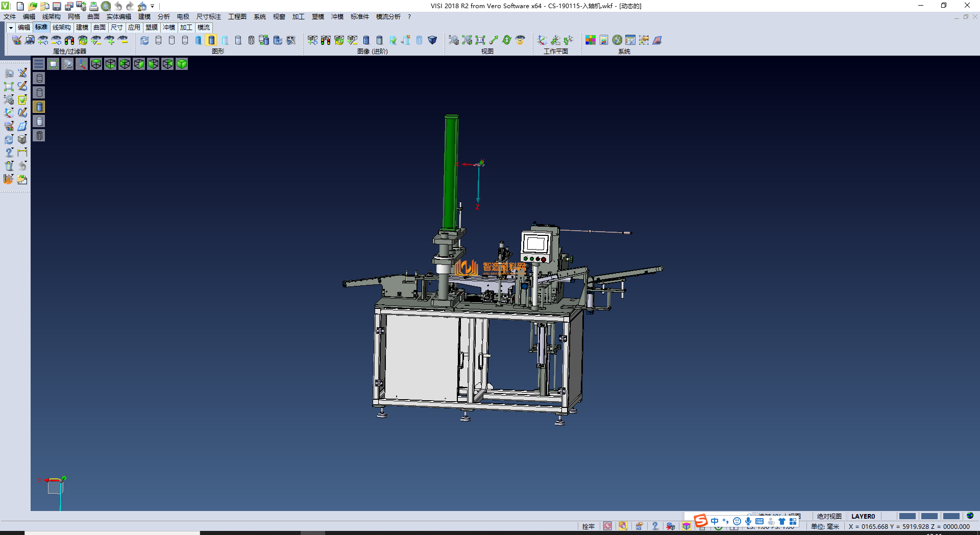980x535 pixels.
Task: Click the solid green cube view icon
Action: [182, 64]
